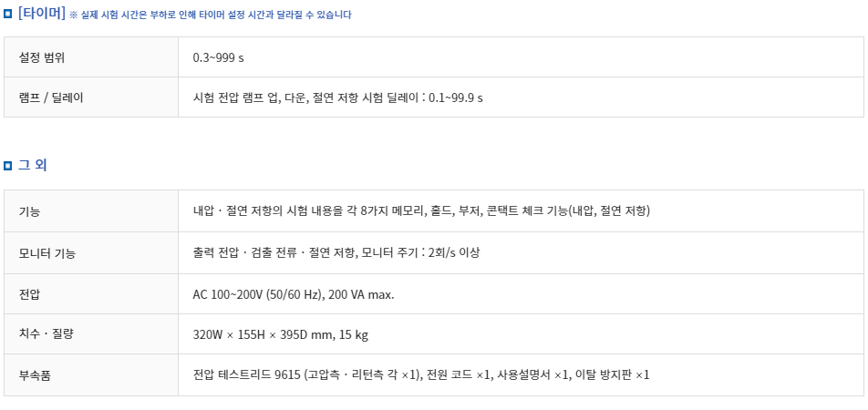The image size is (868, 410).
Task: Select the 0.1~99.9 s ramp delay text
Action: 455,97
